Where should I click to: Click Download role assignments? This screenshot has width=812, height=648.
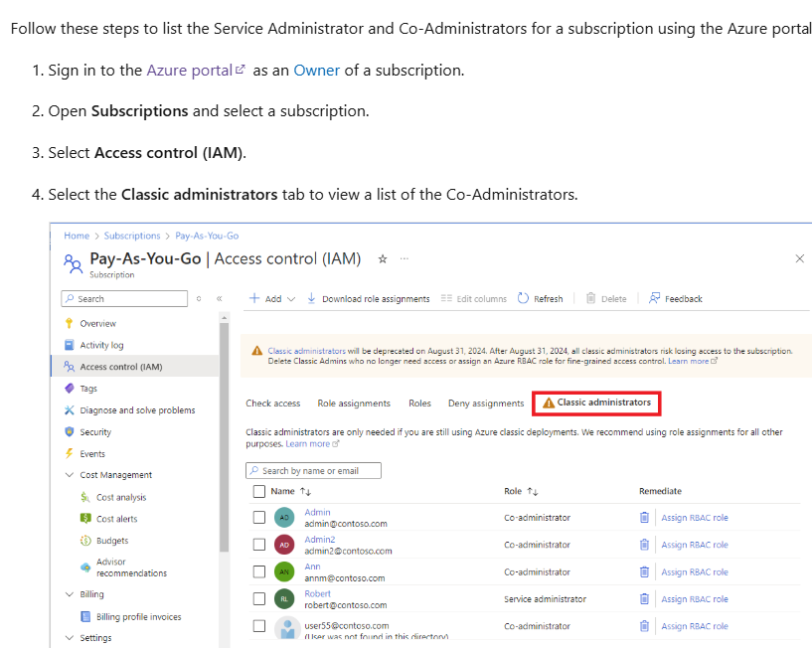point(368,299)
